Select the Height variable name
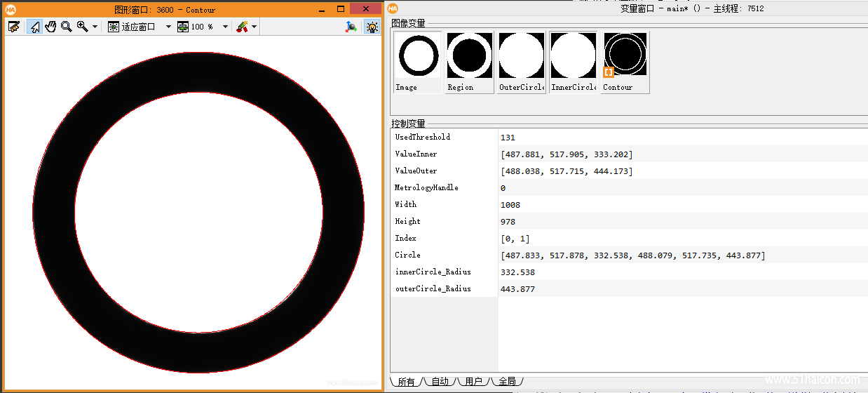Viewport: 868px width, 393px height. coord(407,221)
